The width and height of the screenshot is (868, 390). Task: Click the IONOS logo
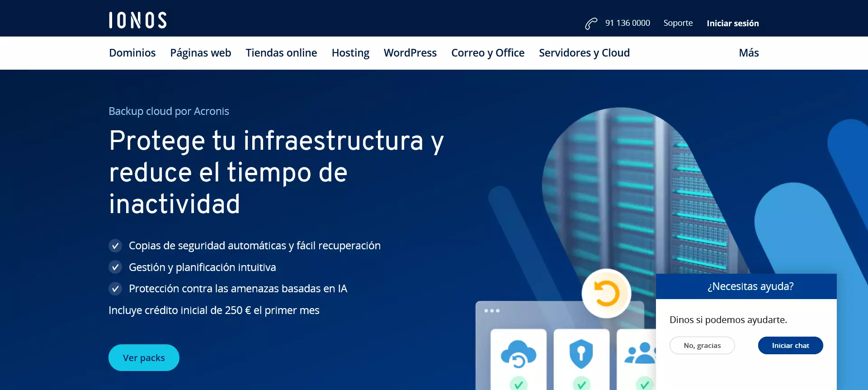[x=138, y=20]
